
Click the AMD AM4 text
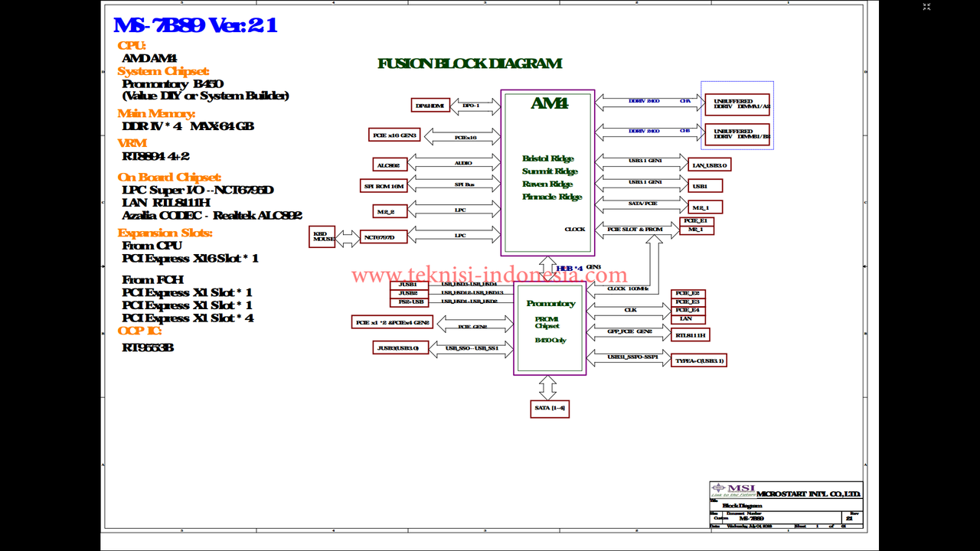click(149, 58)
